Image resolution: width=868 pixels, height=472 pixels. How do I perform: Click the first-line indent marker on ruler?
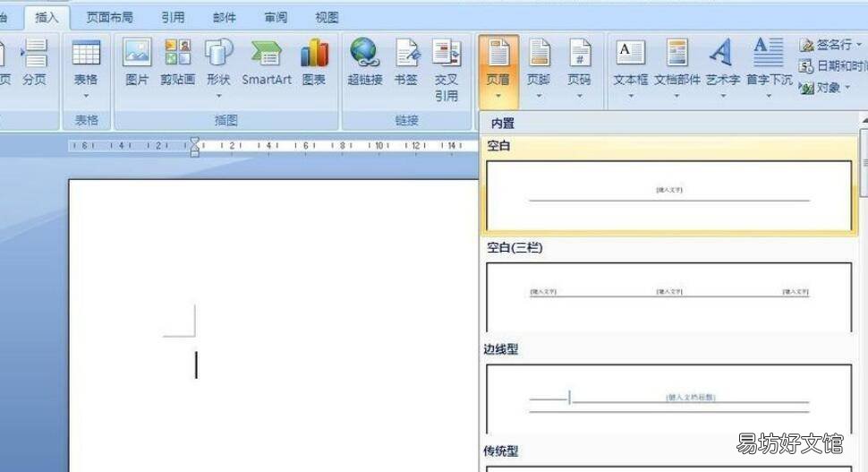194,141
